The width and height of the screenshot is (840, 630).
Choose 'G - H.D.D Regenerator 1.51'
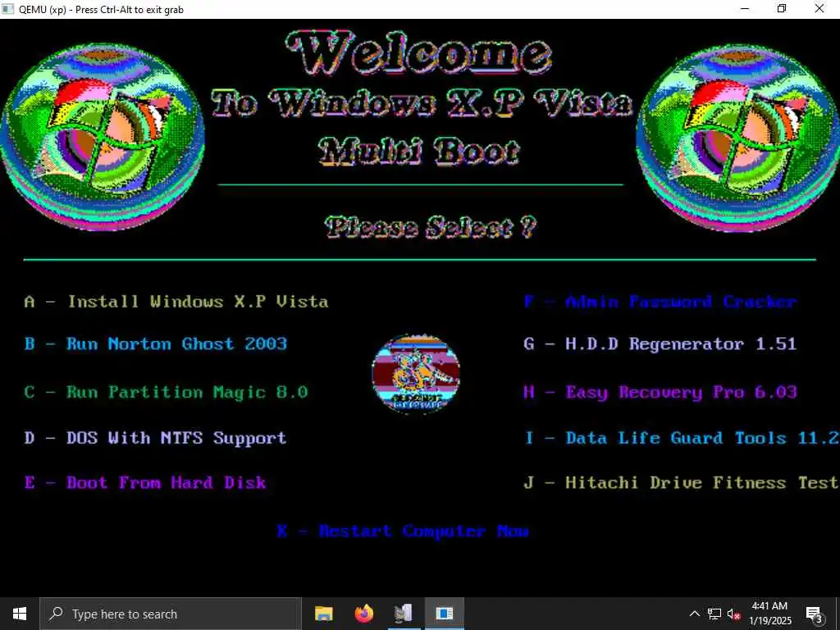click(660, 344)
